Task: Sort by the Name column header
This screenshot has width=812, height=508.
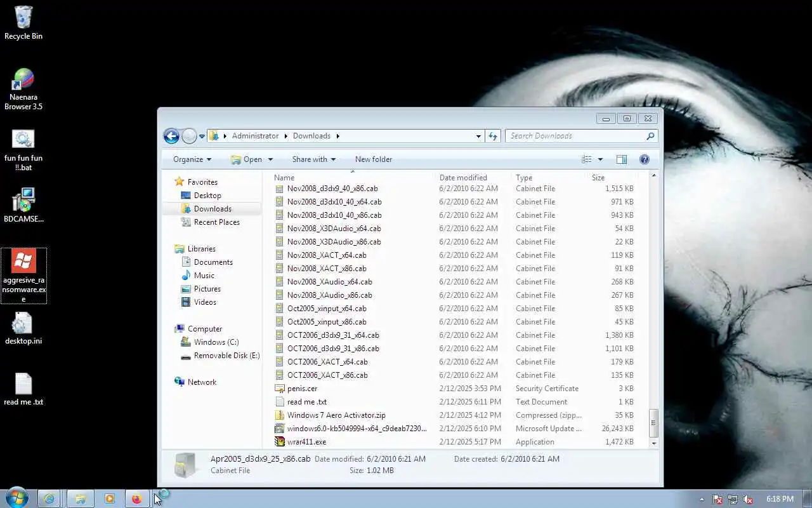Action: (353, 178)
